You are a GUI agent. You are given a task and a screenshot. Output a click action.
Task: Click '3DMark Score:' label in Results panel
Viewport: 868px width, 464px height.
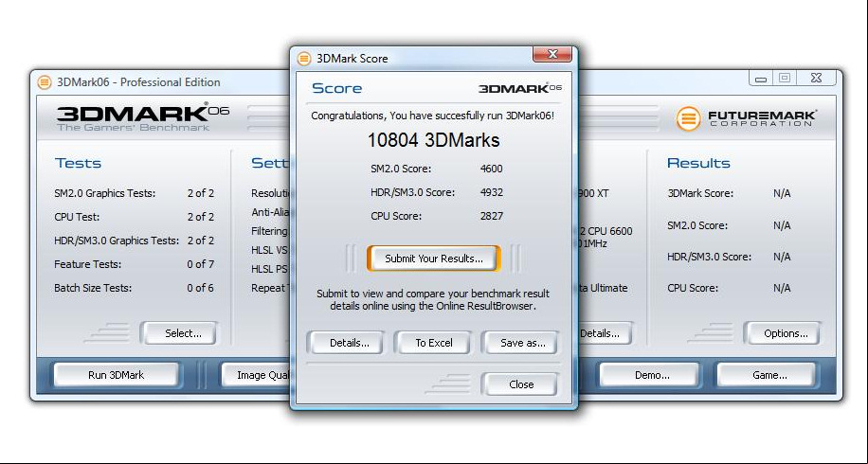[x=700, y=193]
